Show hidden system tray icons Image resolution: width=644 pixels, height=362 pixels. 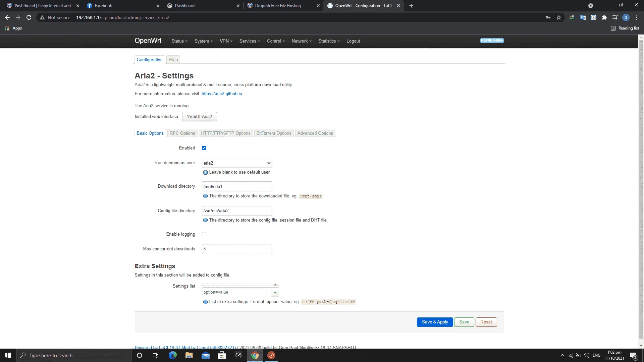pos(562,355)
